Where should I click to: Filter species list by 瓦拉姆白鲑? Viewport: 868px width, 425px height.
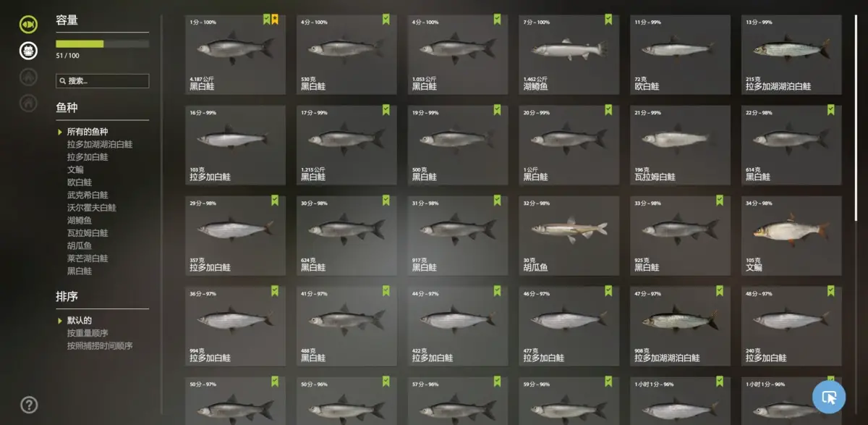pos(88,233)
